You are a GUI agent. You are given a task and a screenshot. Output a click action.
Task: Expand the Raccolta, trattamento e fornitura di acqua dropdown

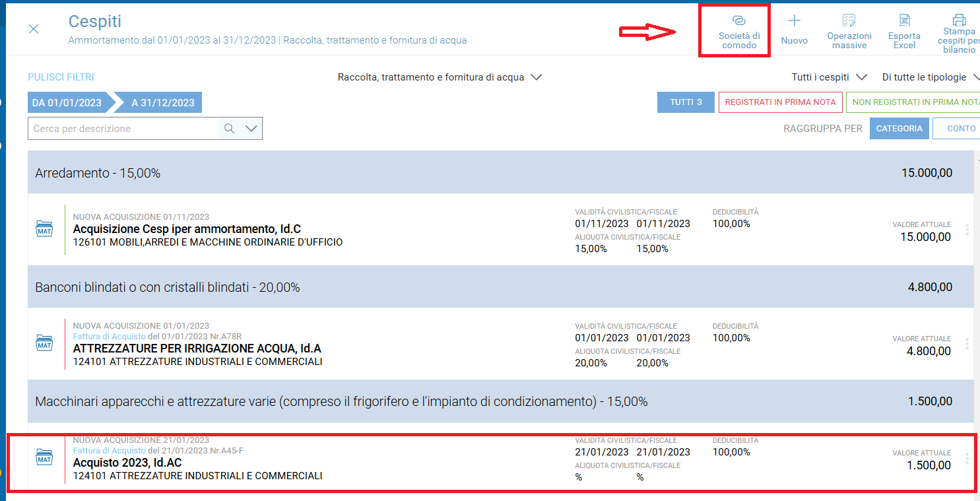pyautogui.click(x=440, y=77)
